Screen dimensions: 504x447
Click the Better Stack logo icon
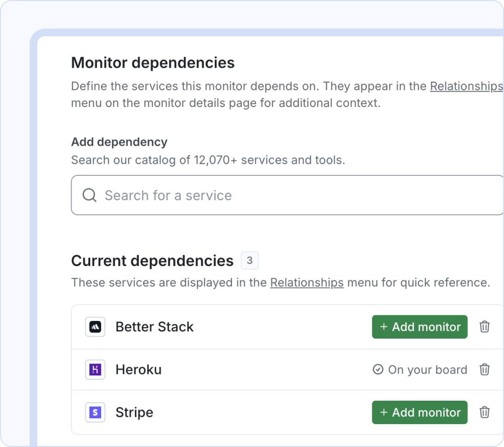[95, 327]
